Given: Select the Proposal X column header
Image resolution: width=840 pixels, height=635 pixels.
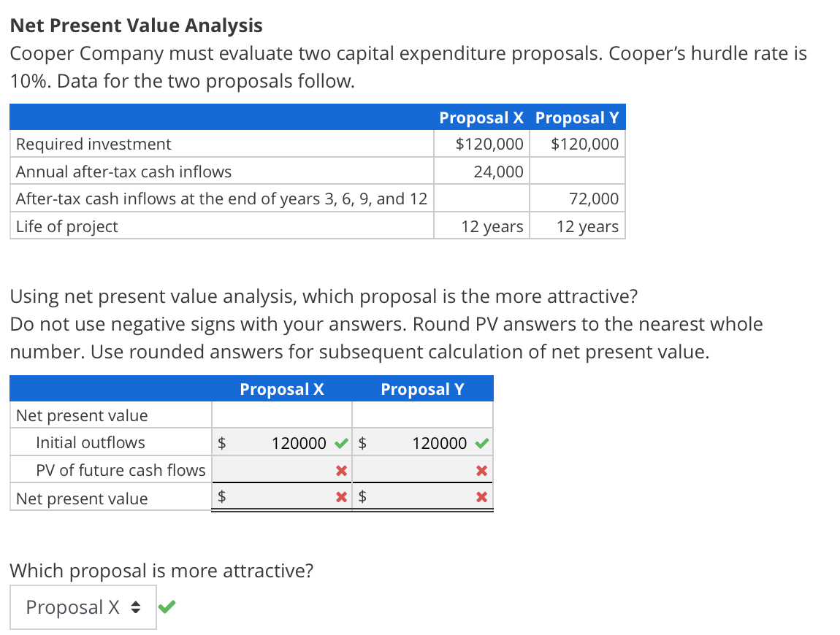Looking at the screenshot, I should click(281, 389).
